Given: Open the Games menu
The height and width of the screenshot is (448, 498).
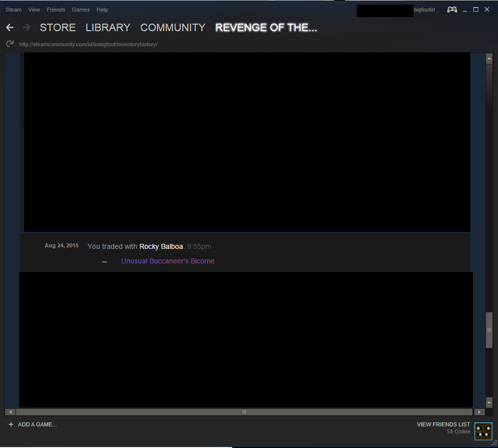Looking at the screenshot, I should 80,10.
